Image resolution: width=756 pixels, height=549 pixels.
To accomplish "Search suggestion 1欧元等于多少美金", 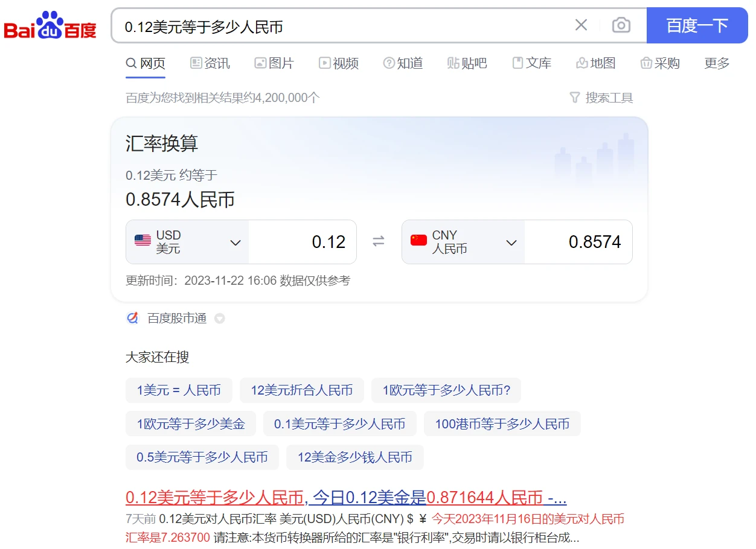I will [x=191, y=424].
